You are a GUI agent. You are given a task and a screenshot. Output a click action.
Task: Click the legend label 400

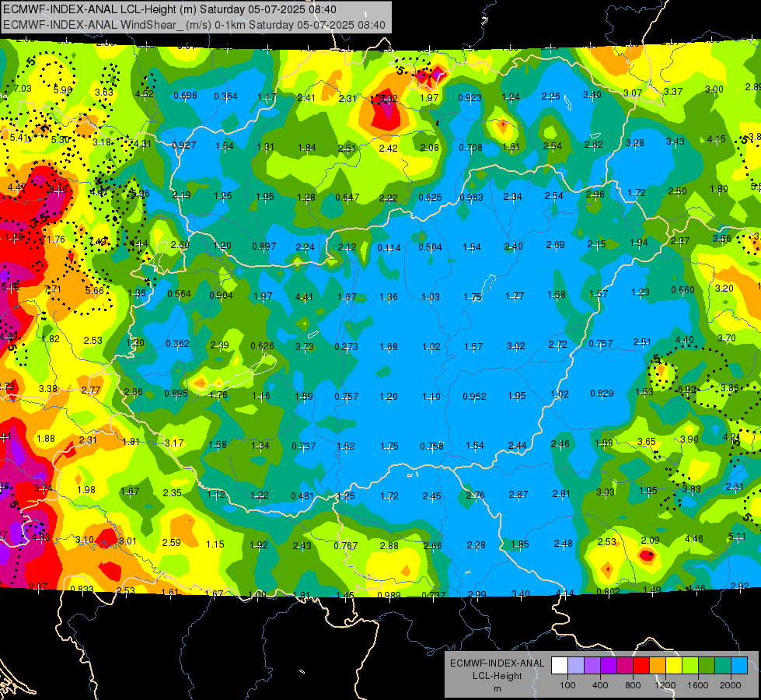coord(600,685)
